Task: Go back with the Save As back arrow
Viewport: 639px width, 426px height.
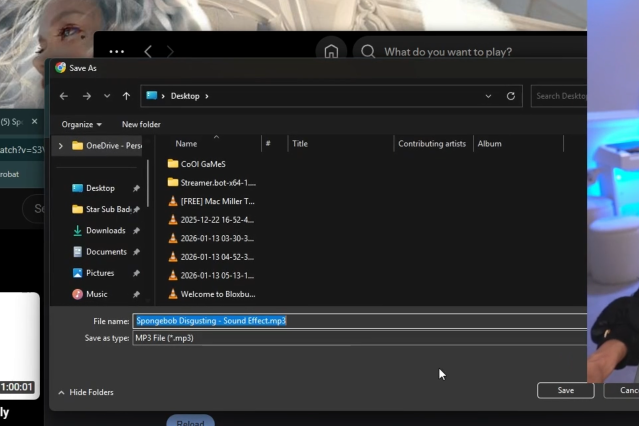Action: point(64,96)
